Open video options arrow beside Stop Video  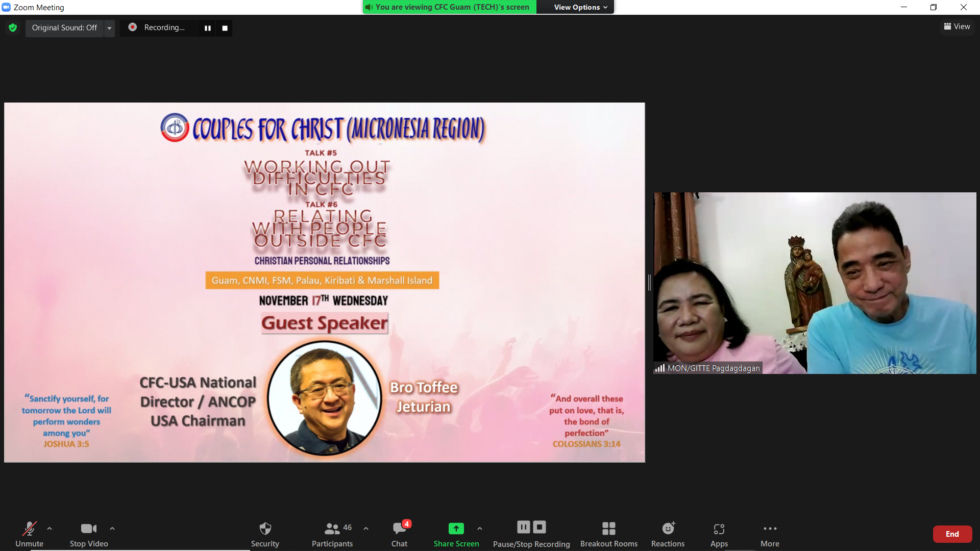(112, 529)
